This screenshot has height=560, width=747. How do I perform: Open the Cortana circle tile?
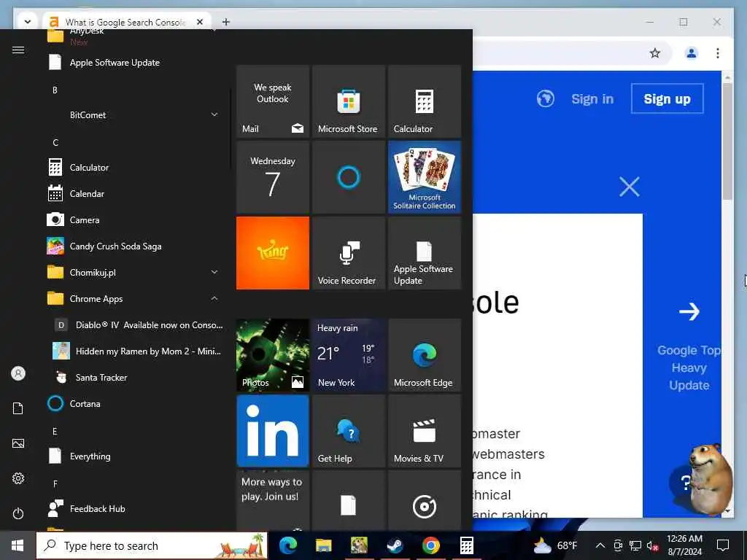coord(348,177)
